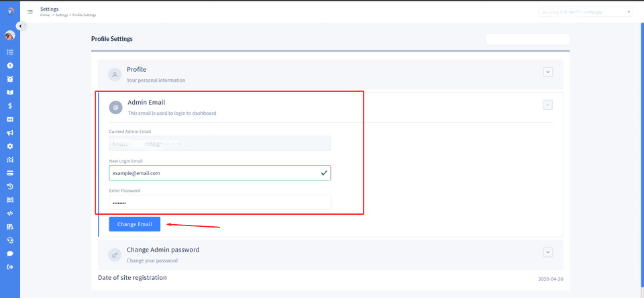Open the site selector dropdown at top right
This screenshot has height=298, width=644.
(x=585, y=11)
